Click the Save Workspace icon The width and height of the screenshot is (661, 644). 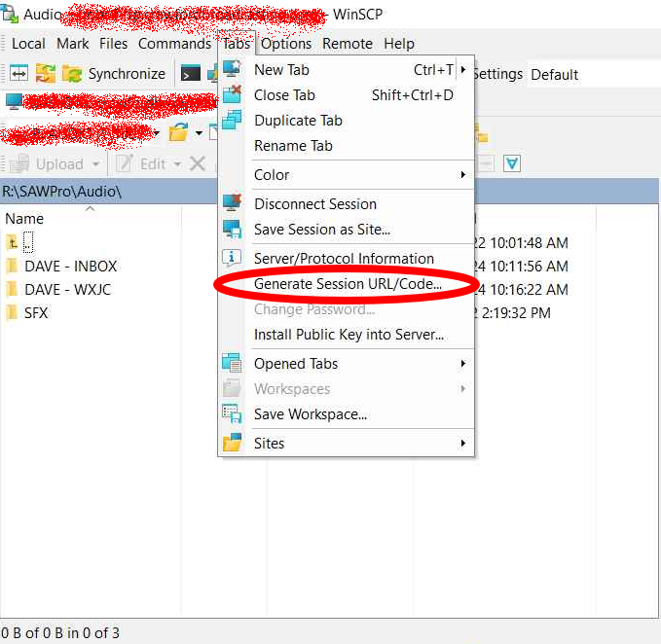point(232,413)
